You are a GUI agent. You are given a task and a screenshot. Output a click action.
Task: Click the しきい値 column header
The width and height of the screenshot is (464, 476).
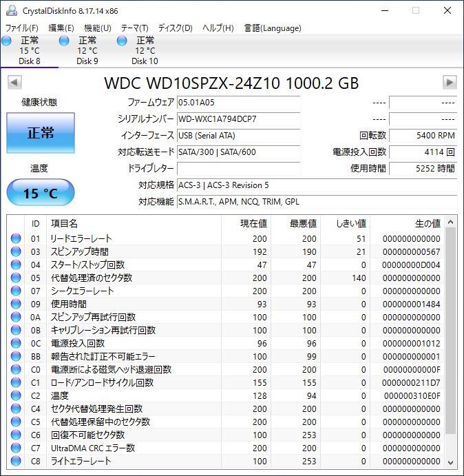pyautogui.click(x=345, y=223)
